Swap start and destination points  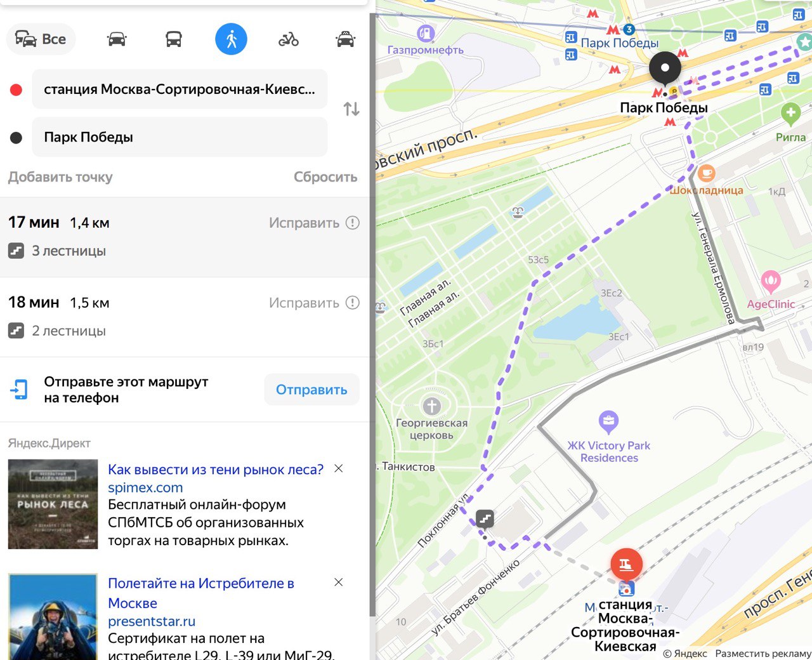pyautogui.click(x=351, y=109)
